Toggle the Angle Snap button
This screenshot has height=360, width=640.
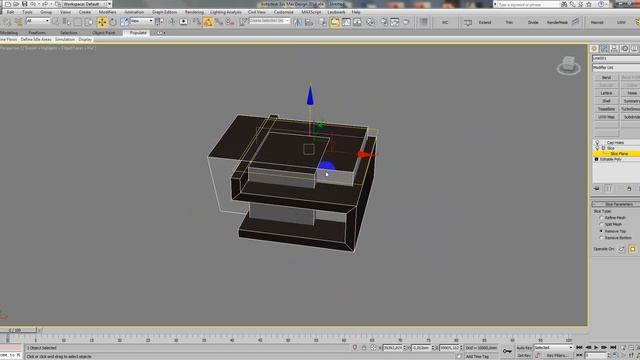pyautogui.click(x=208, y=22)
